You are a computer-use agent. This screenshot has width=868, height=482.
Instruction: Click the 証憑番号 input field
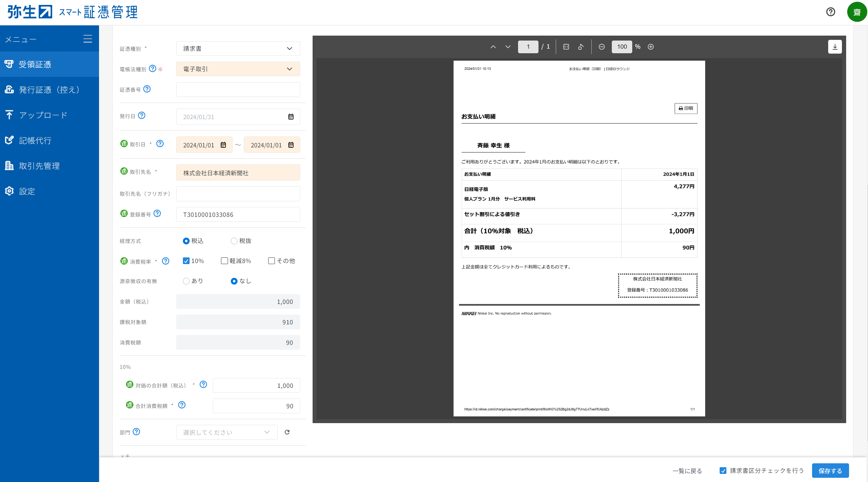238,90
